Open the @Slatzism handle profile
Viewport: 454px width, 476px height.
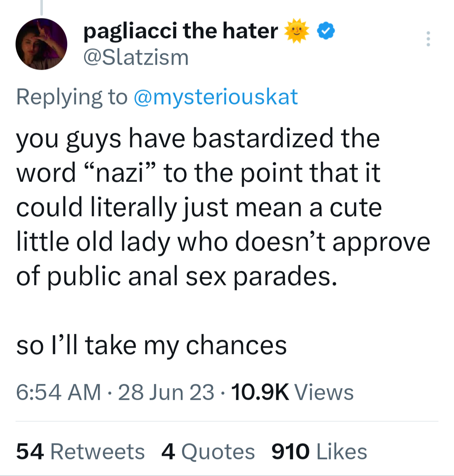tap(136, 57)
